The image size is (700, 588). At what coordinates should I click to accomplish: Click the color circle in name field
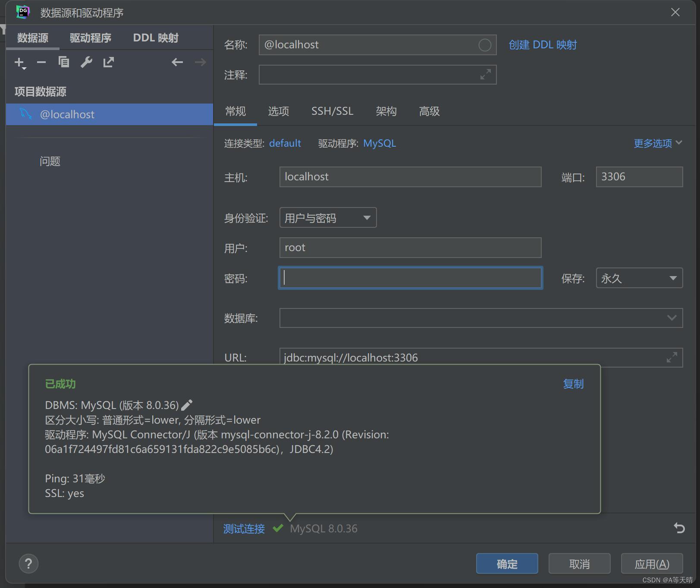[x=485, y=45]
